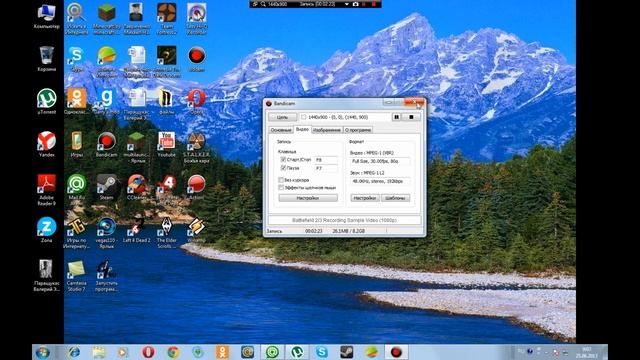Open the Adobe Reader 9 desktop icon
Viewport: 640px width, 360px height.
tap(47, 190)
